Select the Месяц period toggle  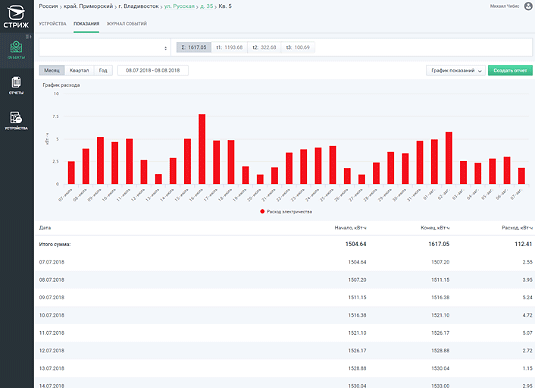[x=52, y=70]
